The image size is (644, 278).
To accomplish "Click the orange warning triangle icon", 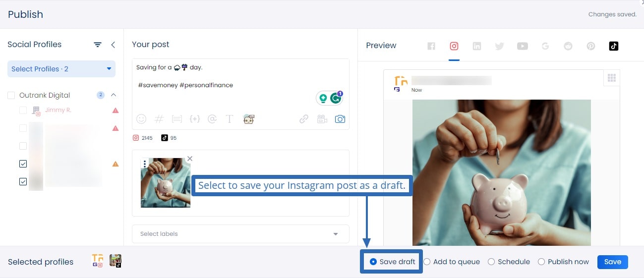I will [116, 164].
